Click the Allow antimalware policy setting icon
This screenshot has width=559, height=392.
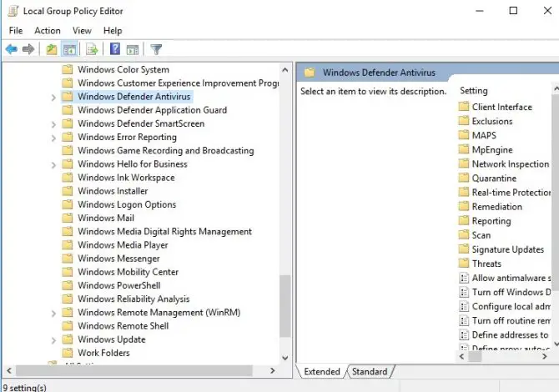click(x=464, y=278)
